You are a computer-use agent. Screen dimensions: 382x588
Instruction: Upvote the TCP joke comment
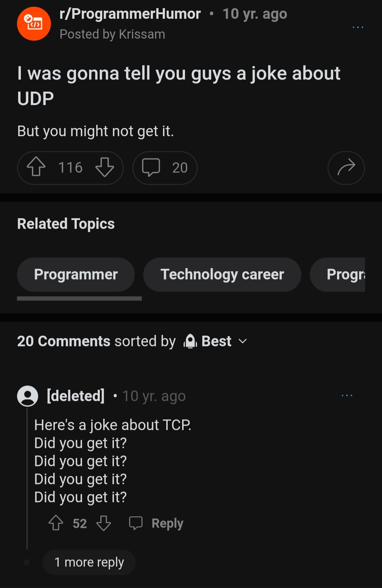[56, 523]
